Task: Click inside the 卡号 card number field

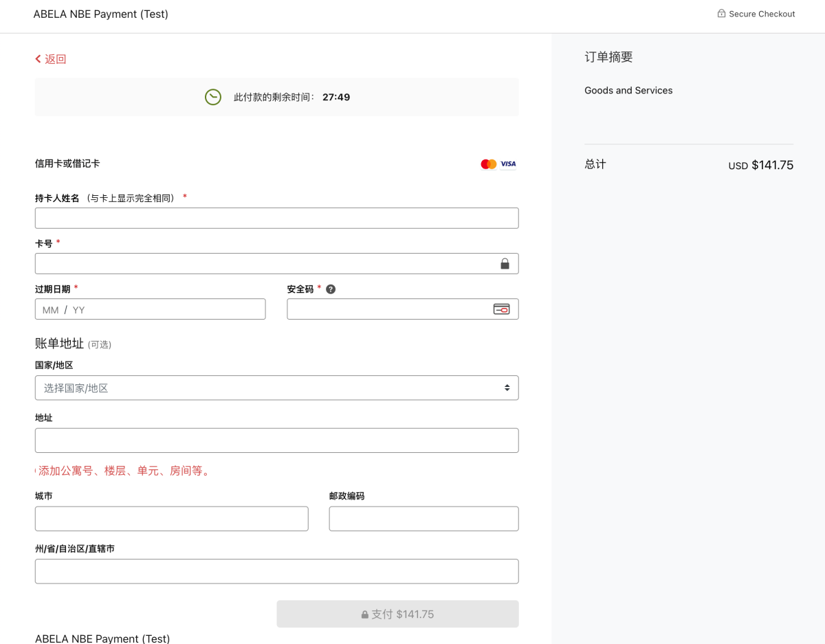Action: [x=276, y=263]
